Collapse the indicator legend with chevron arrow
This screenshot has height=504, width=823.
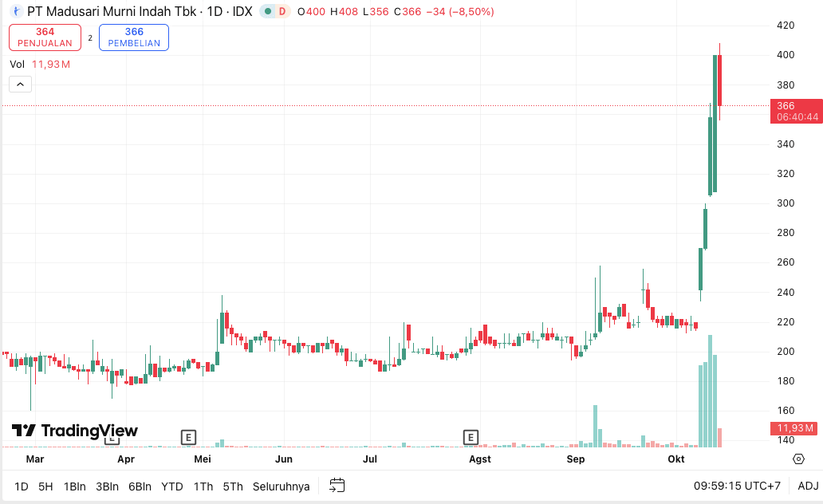[20, 84]
